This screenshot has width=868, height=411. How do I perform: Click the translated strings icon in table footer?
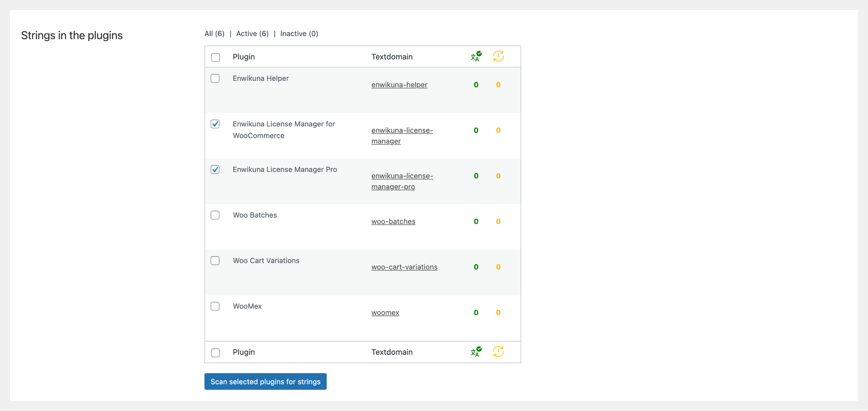[476, 352]
